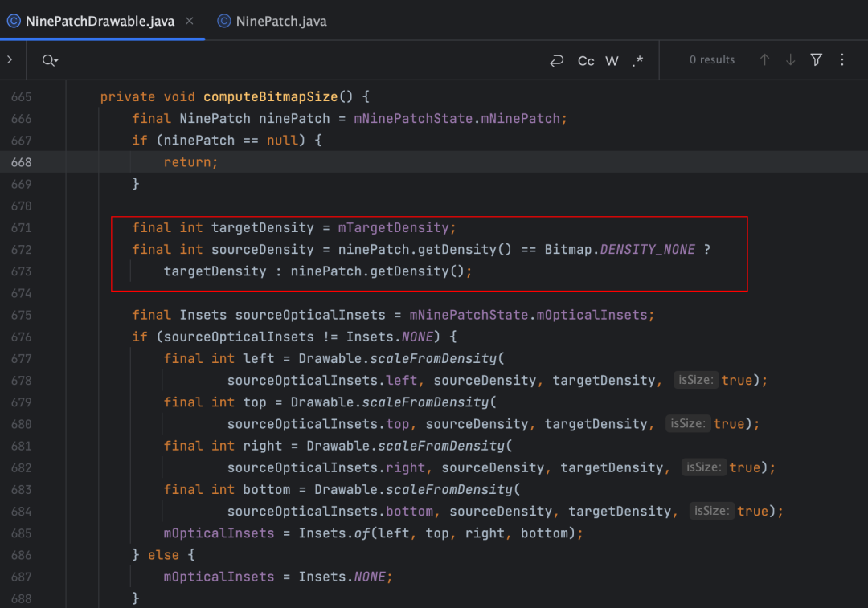868x608 pixels.
Task: Switch to the NinePatch.java tab
Action: pyautogui.click(x=272, y=21)
